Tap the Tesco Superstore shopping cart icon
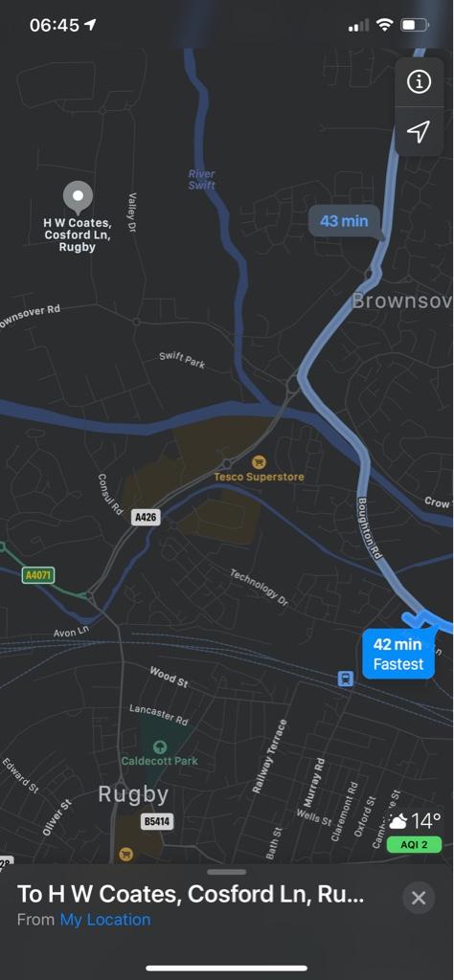The height and width of the screenshot is (980, 454). 259,462
